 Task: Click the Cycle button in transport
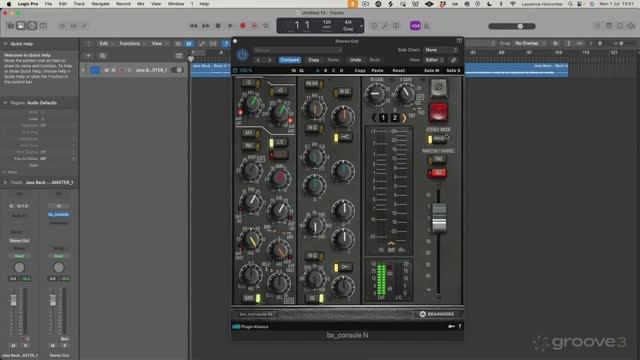[267, 26]
